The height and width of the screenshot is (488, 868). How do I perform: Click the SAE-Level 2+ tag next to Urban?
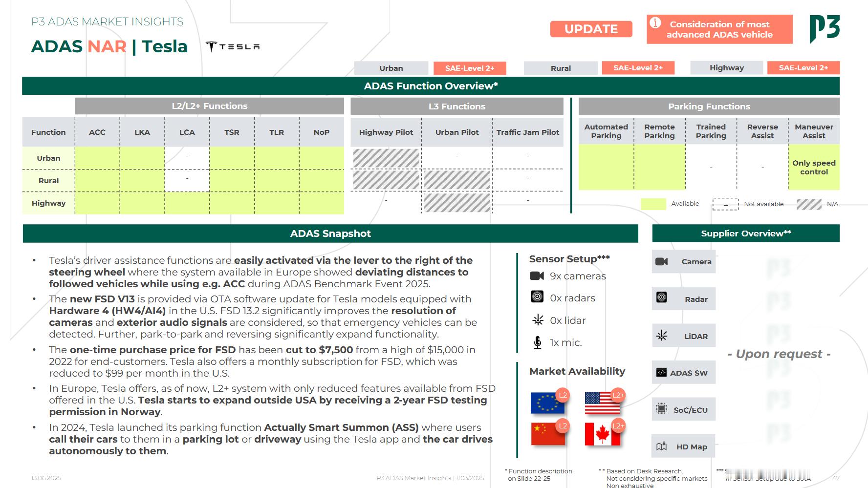pyautogui.click(x=469, y=68)
